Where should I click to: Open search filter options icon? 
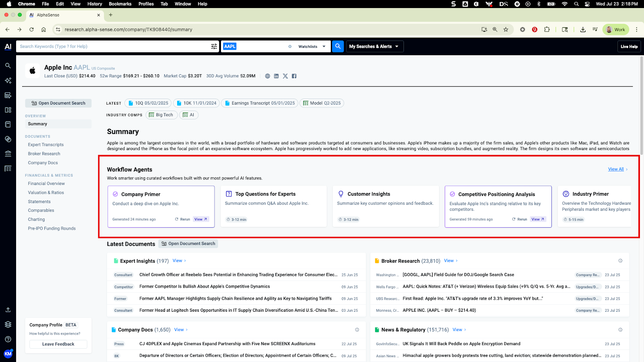(214, 46)
